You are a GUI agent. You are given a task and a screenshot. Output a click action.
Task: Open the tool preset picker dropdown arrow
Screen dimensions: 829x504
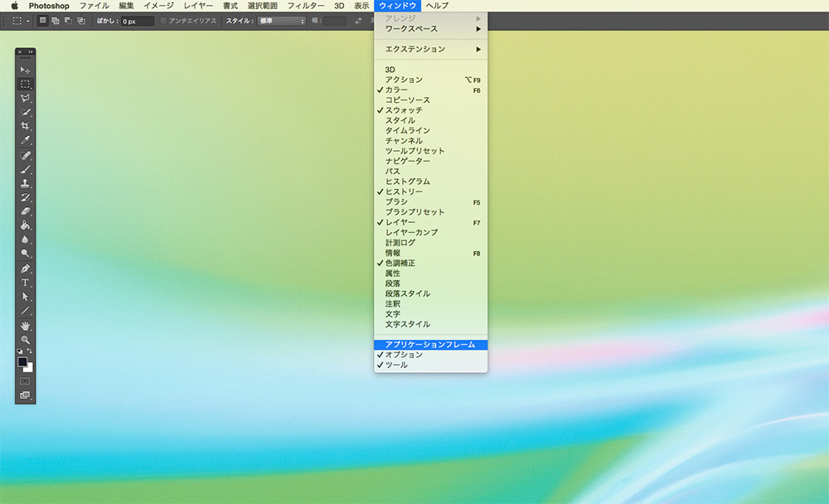(28, 22)
